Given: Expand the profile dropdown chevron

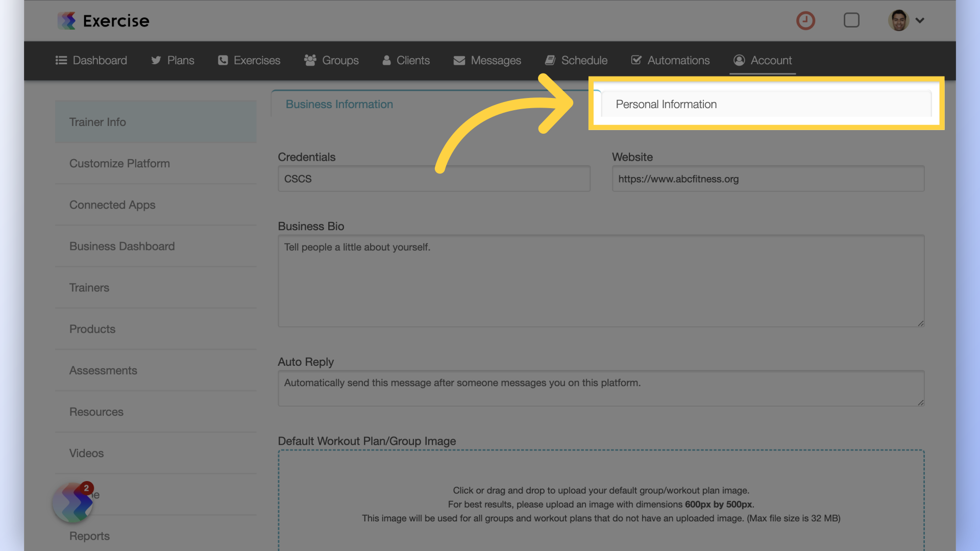Looking at the screenshot, I should [x=920, y=20].
